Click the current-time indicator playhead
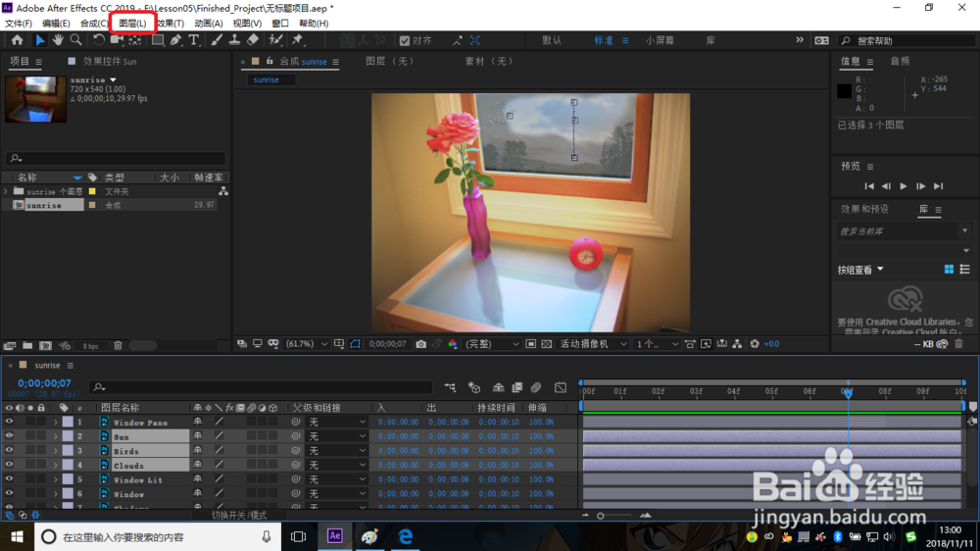Screen dimensions: 980x551 tap(848, 392)
